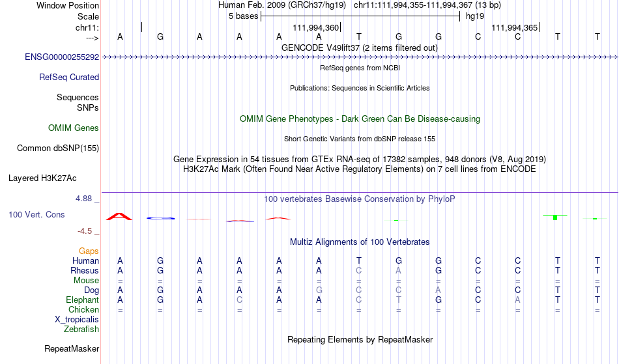Viewport: 619px width, 364px height.
Task: Click the Layered H3K27Ac track label
Action: (x=42, y=178)
